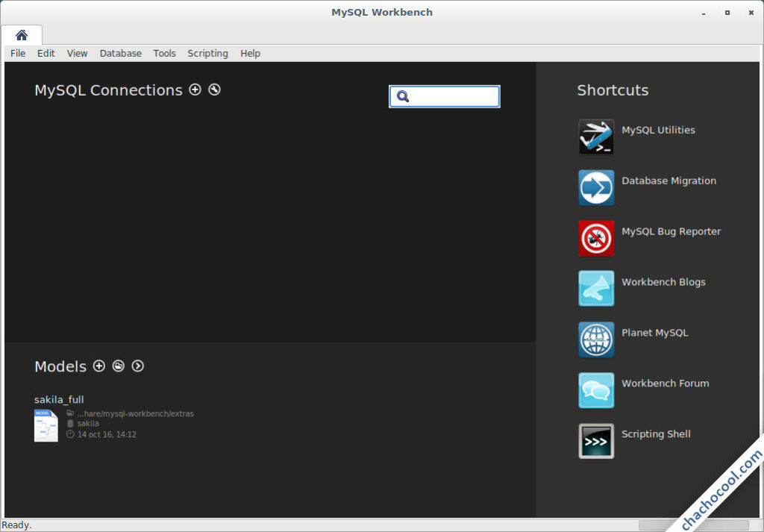The height and width of the screenshot is (532, 764).
Task: Open the Tools menu
Action: 164,54
